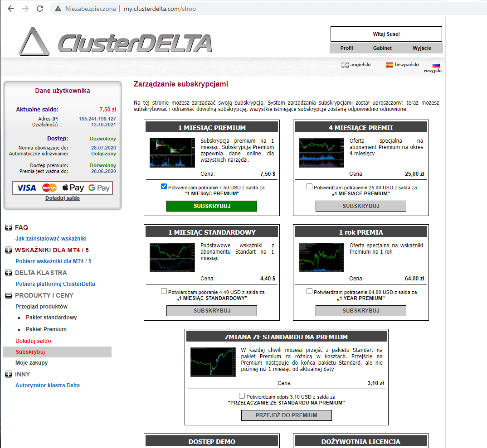Click the ClusterDelta triangle logo

point(34,42)
